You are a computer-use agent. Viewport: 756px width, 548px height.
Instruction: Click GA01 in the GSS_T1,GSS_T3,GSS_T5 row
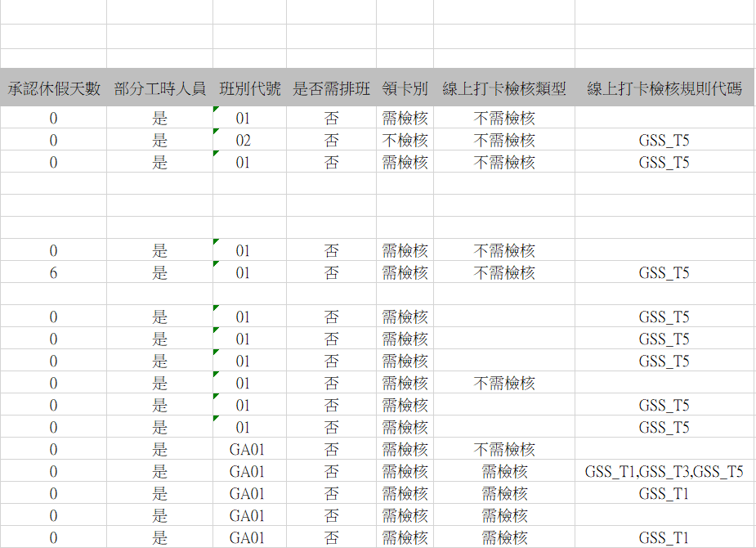(x=247, y=472)
